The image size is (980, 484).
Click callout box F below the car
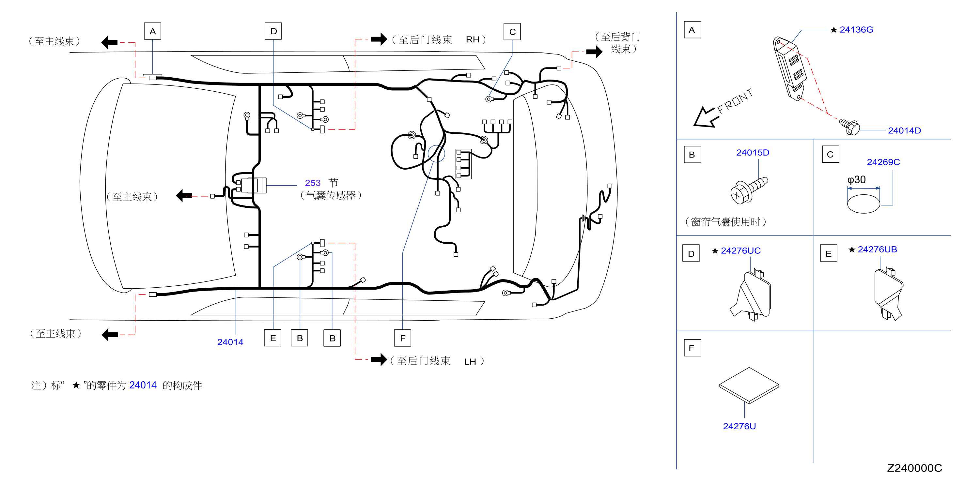tap(402, 338)
